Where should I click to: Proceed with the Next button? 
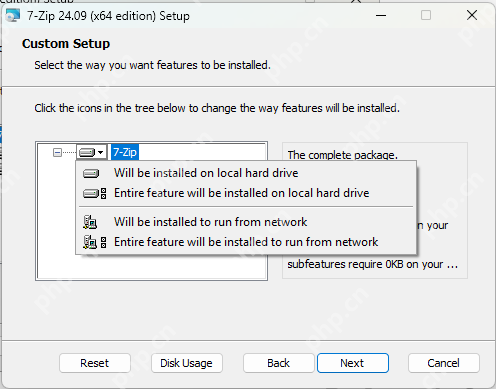tap(353, 363)
